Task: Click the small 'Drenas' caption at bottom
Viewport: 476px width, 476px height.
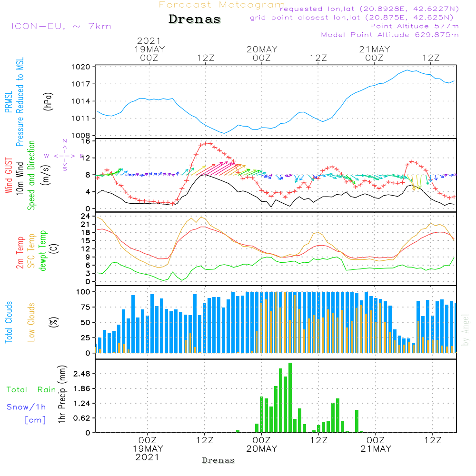Action: (218, 460)
